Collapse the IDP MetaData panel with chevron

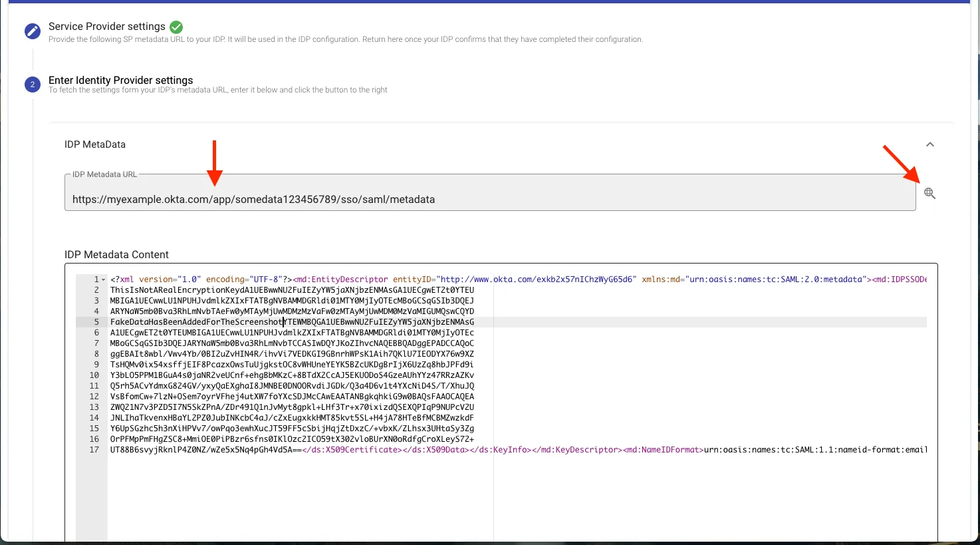click(x=929, y=144)
